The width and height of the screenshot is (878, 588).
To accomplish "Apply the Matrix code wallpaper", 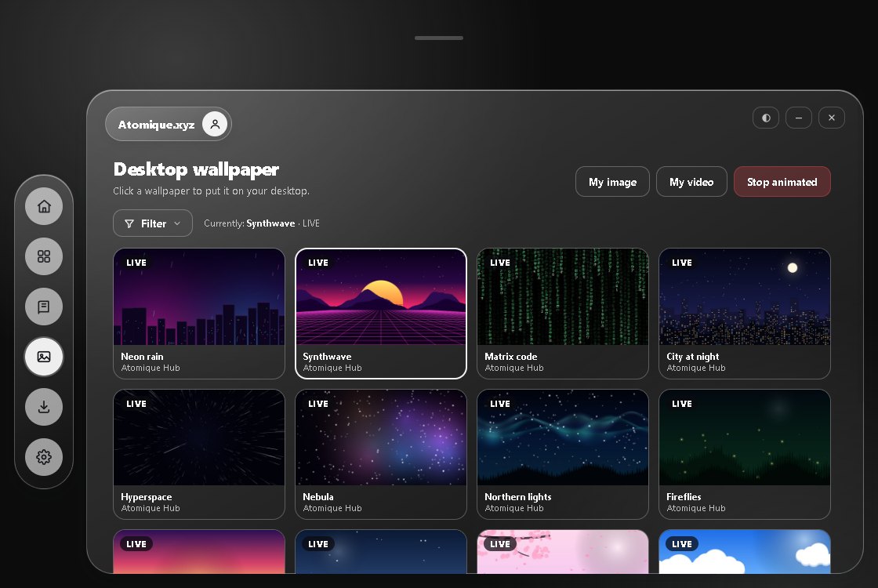I will [563, 314].
